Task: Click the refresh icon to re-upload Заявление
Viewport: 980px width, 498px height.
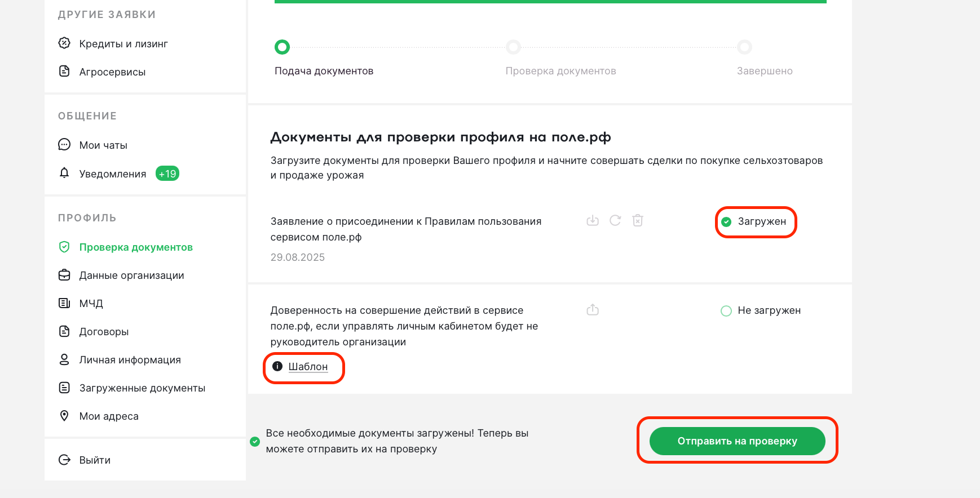Action: click(x=615, y=220)
